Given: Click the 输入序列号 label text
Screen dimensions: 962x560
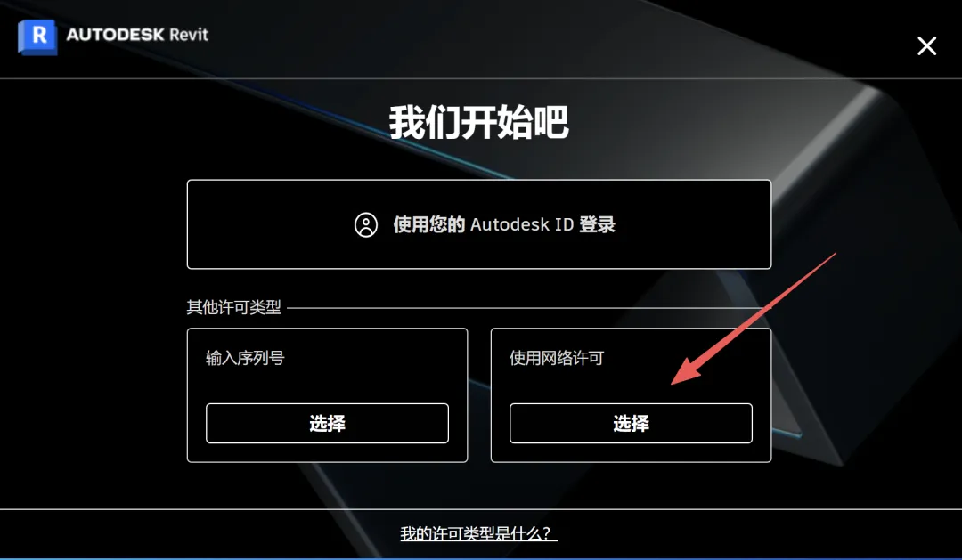Looking at the screenshot, I should point(245,358).
